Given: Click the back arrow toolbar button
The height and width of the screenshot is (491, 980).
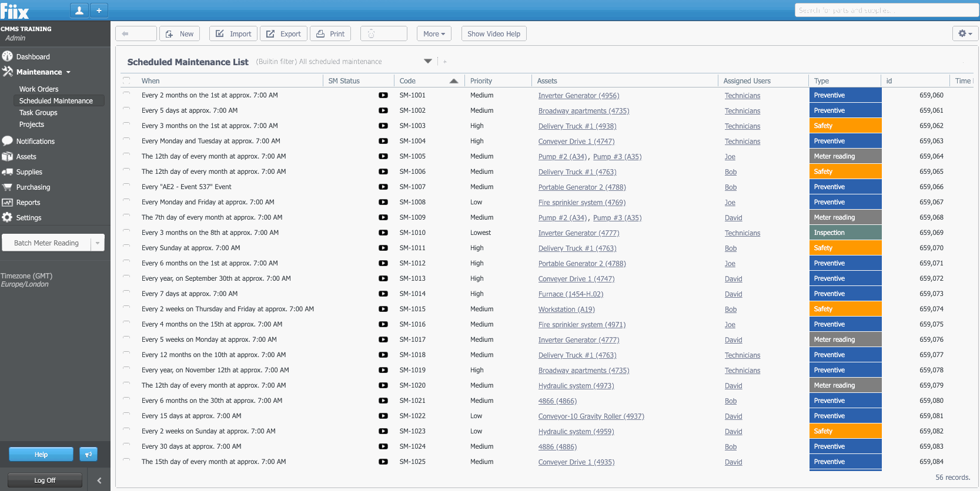Looking at the screenshot, I should coord(136,34).
